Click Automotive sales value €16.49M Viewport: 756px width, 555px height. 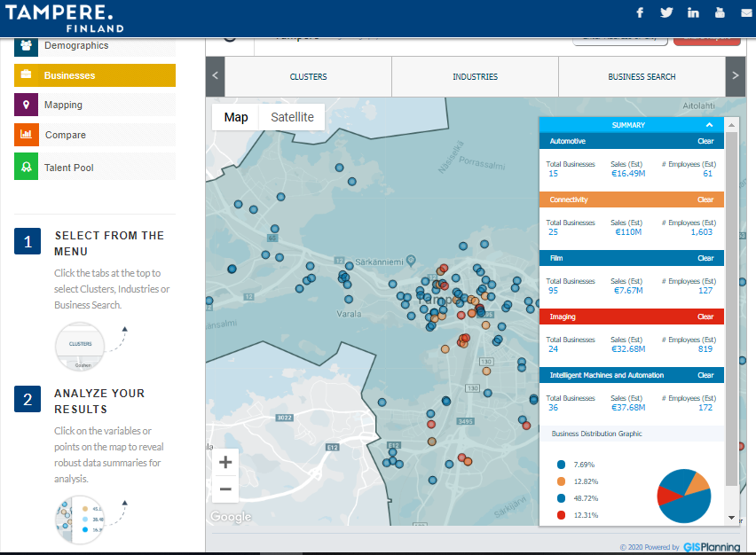tap(628, 174)
